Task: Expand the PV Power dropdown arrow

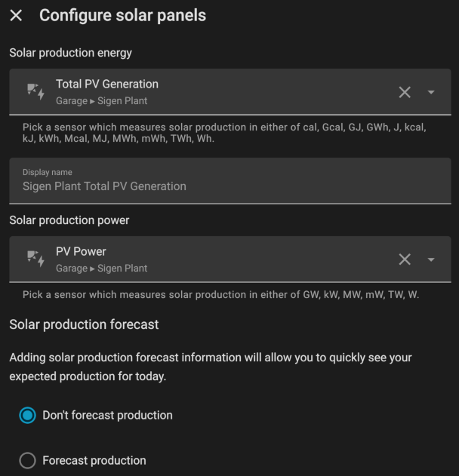Action: pyautogui.click(x=431, y=259)
